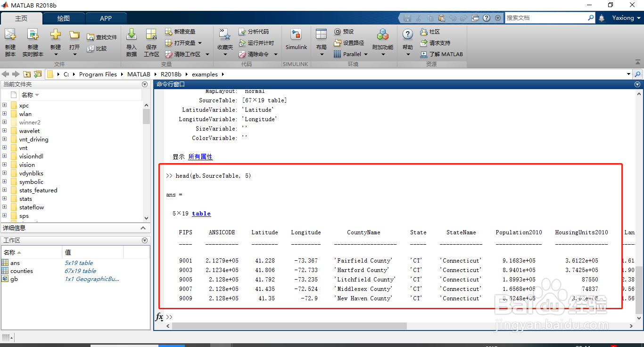This screenshot has height=347, width=644.
Task: Switch to the APP tab
Action: click(106, 18)
